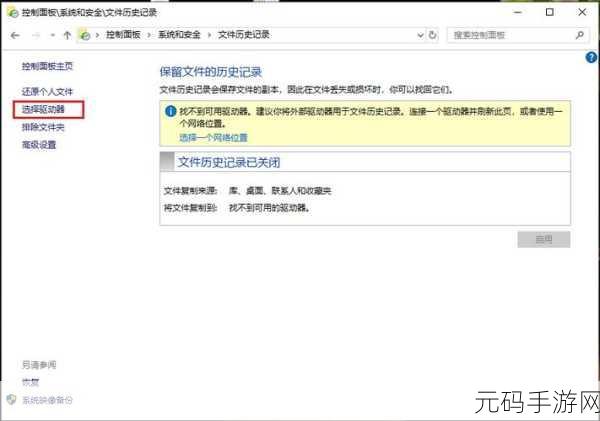Click 选择一个网络位置 link

[x=214, y=137]
